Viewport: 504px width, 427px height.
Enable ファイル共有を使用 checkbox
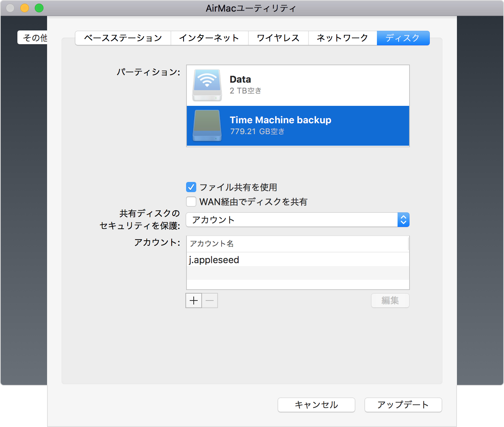click(x=191, y=187)
